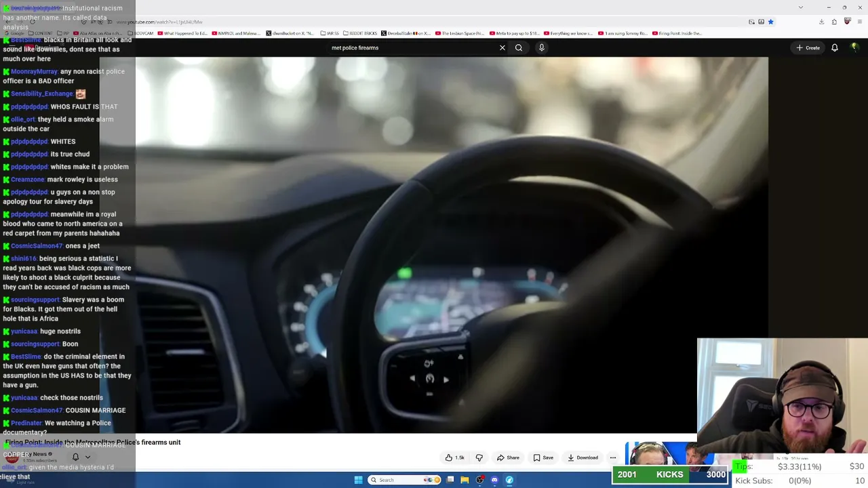Open the 'chunkbucket on X' bookmark

click(x=290, y=33)
